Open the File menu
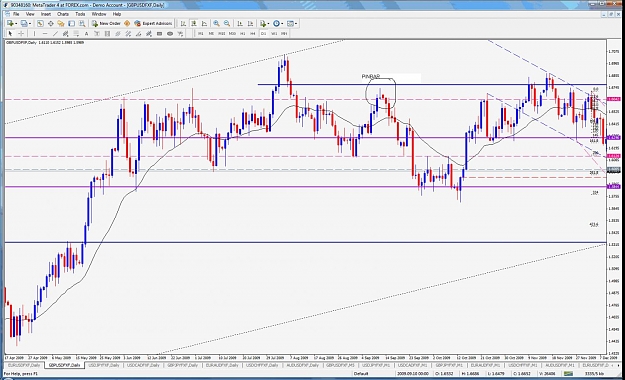The image size is (625, 380). pyautogui.click(x=16, y=14)
